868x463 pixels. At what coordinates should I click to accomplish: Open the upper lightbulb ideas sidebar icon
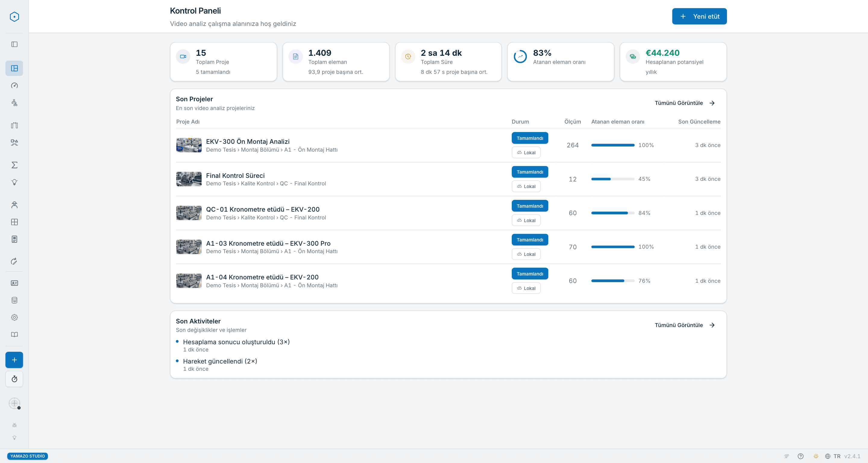coord(14,182)
